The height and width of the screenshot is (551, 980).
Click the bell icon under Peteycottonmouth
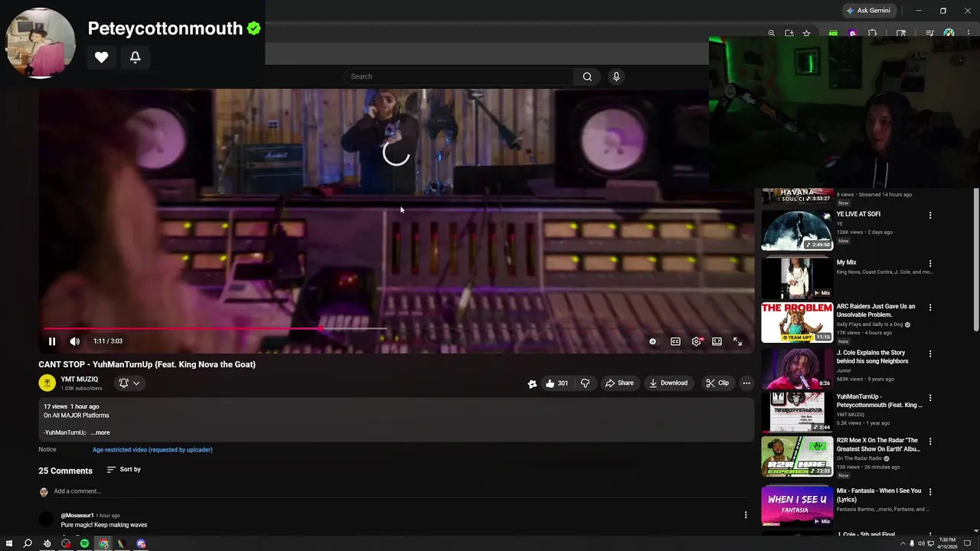[136, 57]
